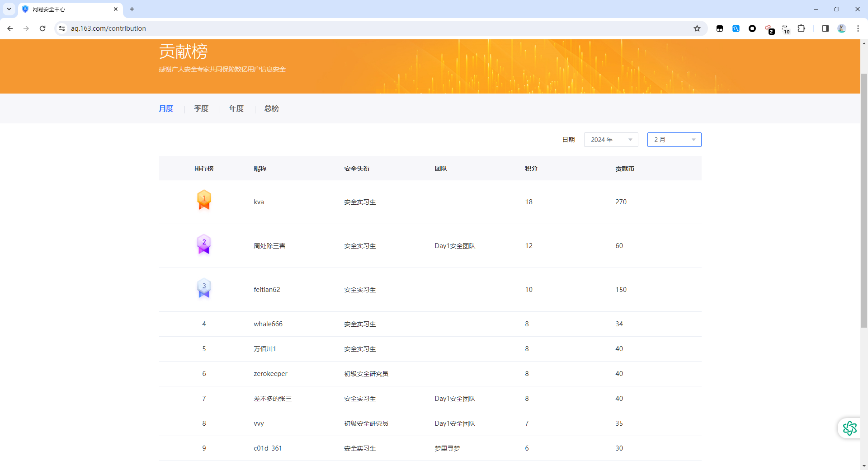Switch to the 季度 tab
The height and width of the screenshot is (470, 868).
click(x=201, y=108)
